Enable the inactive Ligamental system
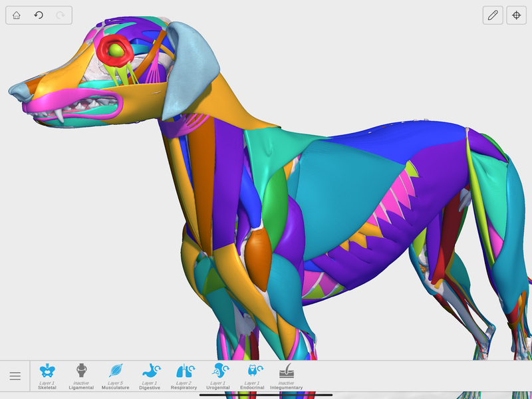532x399 pixels. click(x=81, y=376)
